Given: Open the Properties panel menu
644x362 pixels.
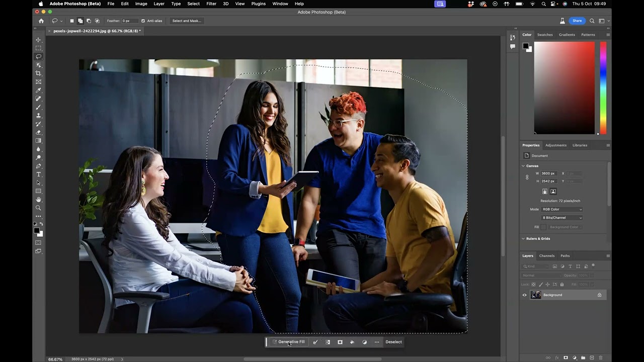Looking at the screenshot, I should coord(608,145).
